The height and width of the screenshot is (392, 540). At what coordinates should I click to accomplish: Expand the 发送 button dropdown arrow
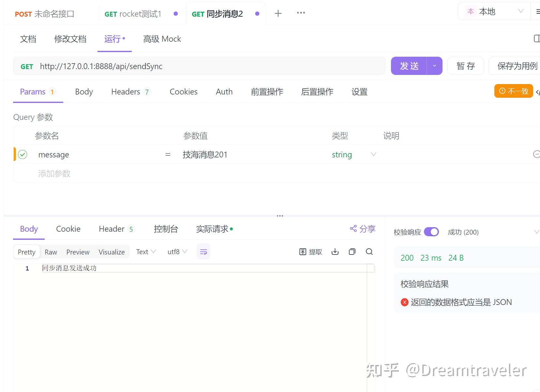(434, 65)
